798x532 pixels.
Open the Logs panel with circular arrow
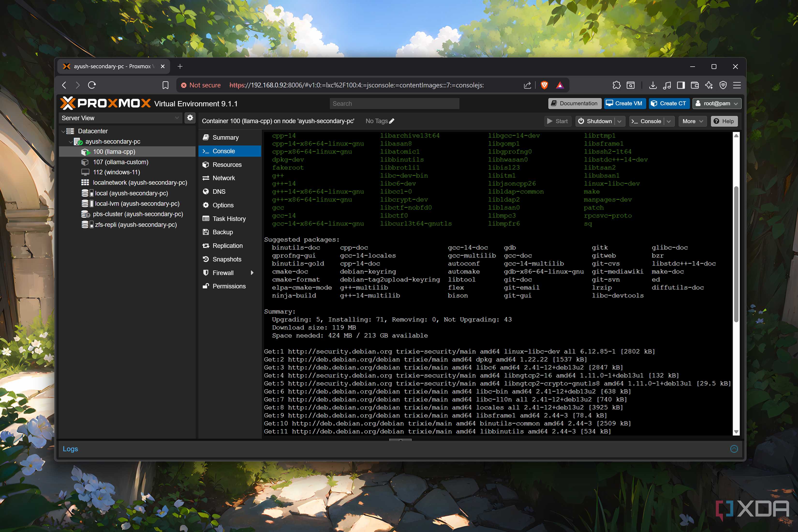point(734,449)
